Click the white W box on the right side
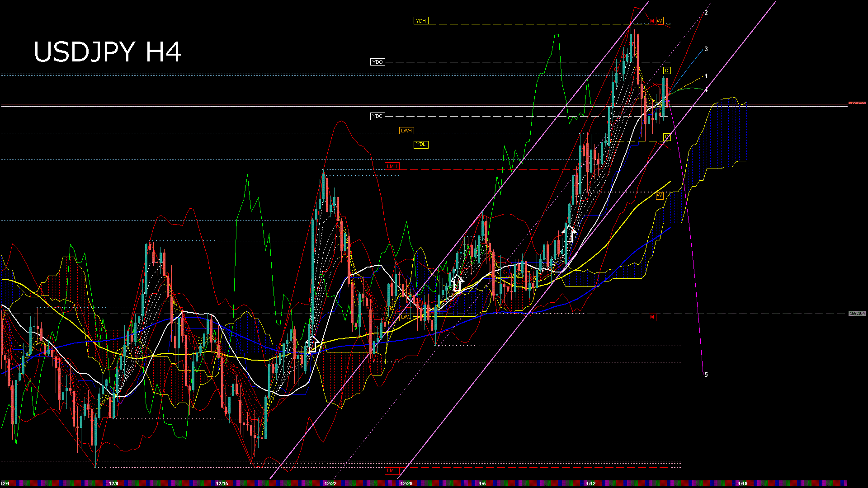Screen dimensions: 868x488 659,196
